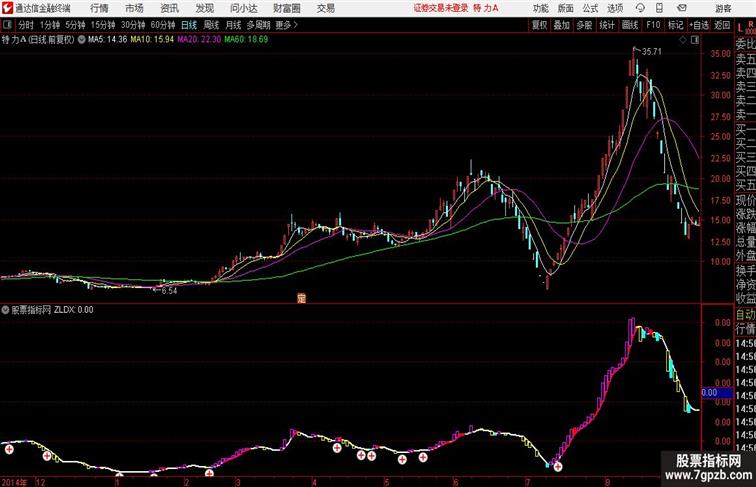Open the 选项 menu

(615, 8)
